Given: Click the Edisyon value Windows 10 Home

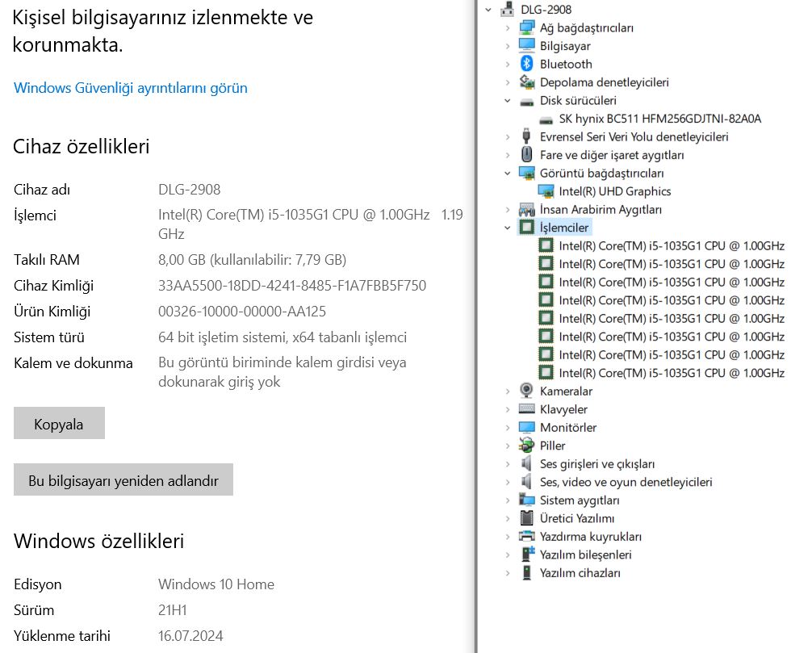Looking at the screenshot, I should tap(216, 584).
